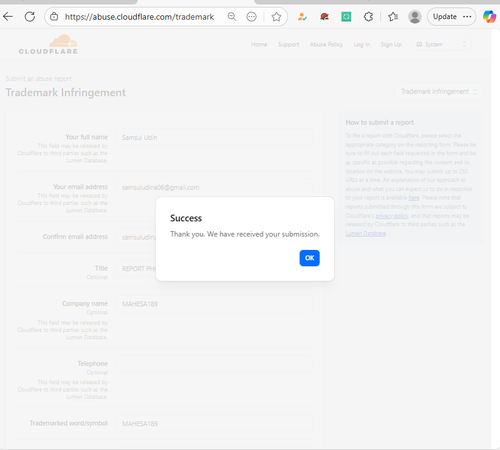Reload the page with refresh icon

point(30,16)
